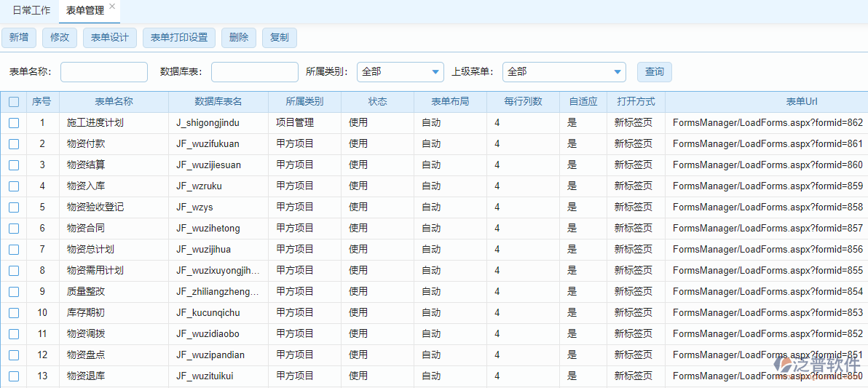
Task: Focus the 表单名称 input field
Action: (104, 72)
